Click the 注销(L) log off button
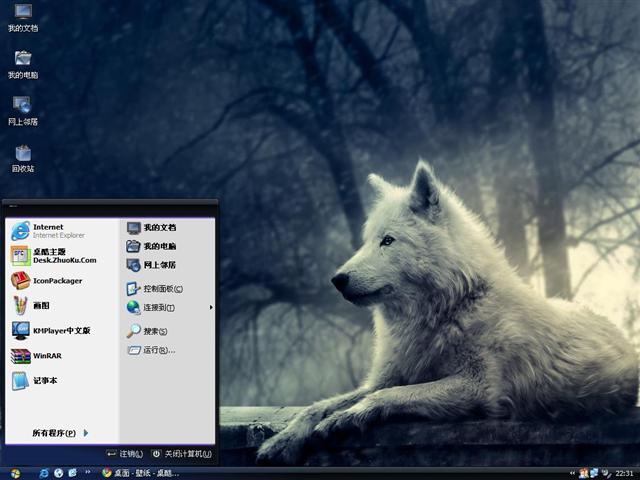 tap(125, 454)
